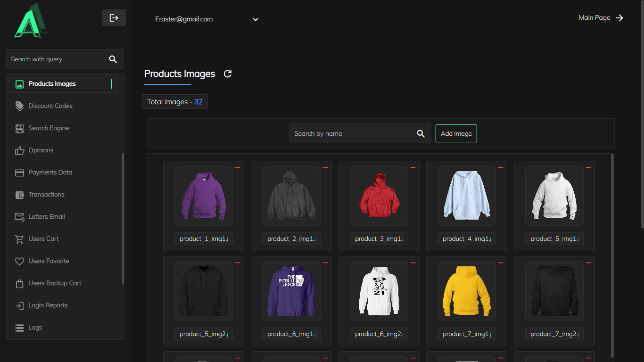Open Login Reports menu entry
This screenshot has height=362, width=644.
point(48,305)
